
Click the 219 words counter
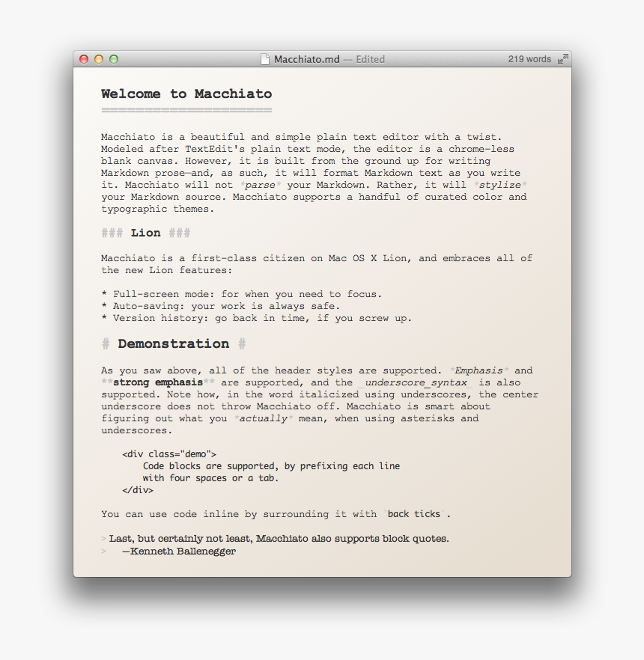click(529, 59)
